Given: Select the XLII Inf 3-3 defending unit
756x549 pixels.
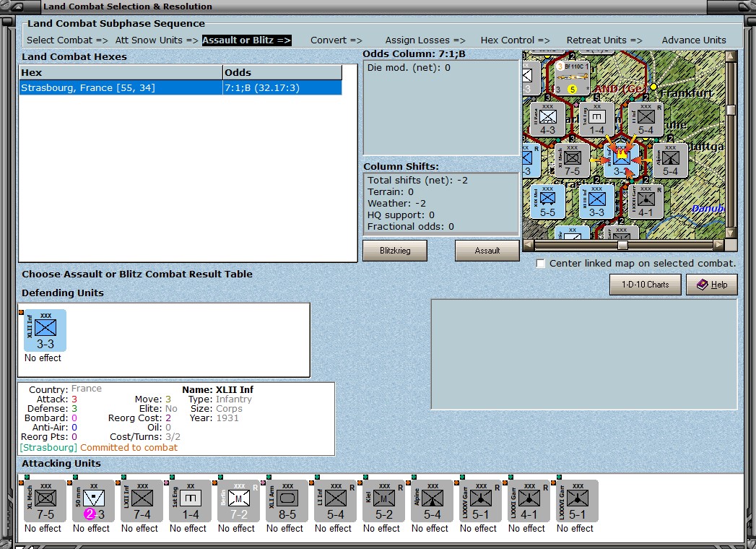Looking at the screenshot, I should [x=45, y=330].
